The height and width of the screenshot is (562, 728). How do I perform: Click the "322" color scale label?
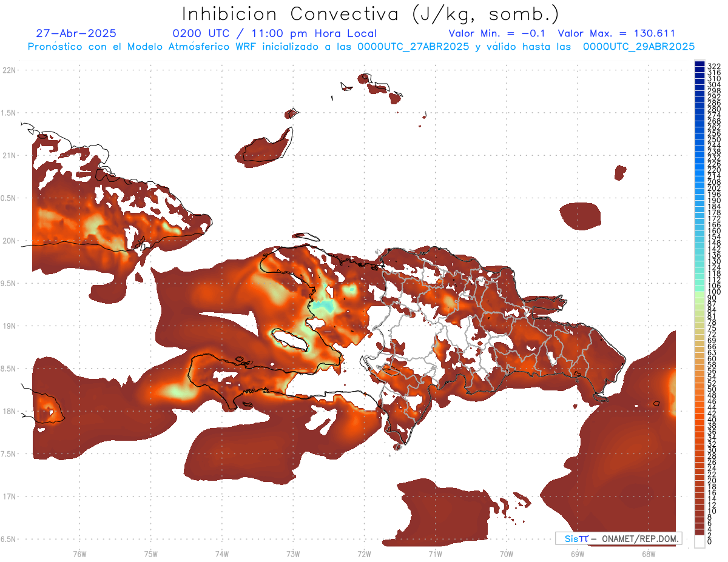[714, 66]
